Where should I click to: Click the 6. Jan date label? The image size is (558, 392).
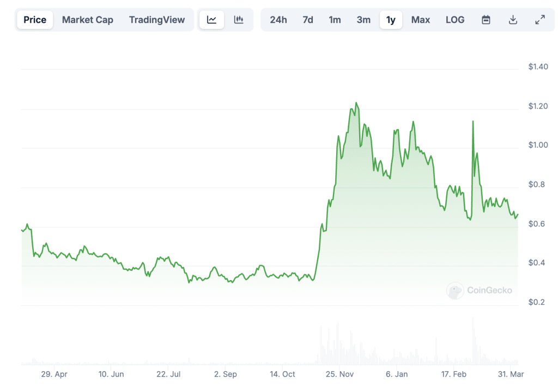point(397,374)
